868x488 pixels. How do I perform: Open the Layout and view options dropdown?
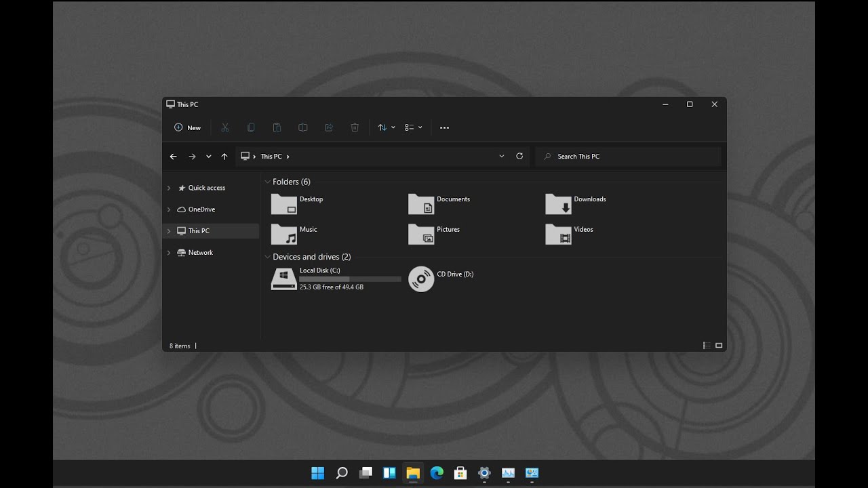coord(413,127)
